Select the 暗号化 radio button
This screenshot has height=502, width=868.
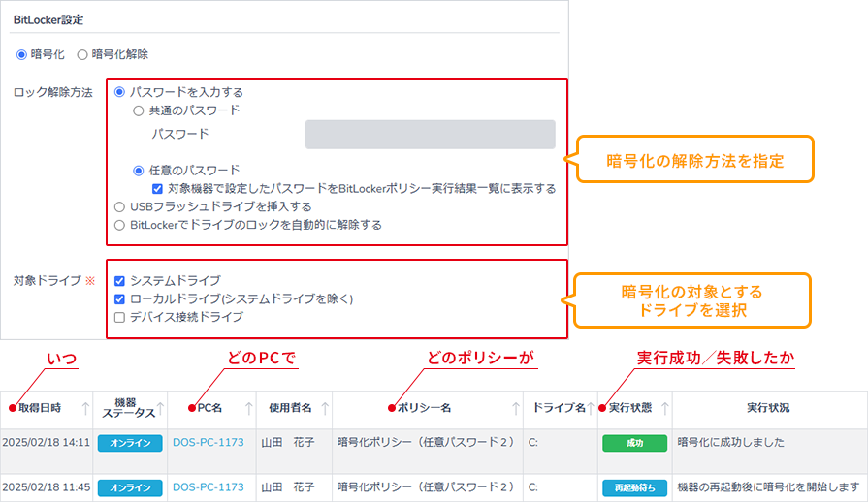click(21, 54)
